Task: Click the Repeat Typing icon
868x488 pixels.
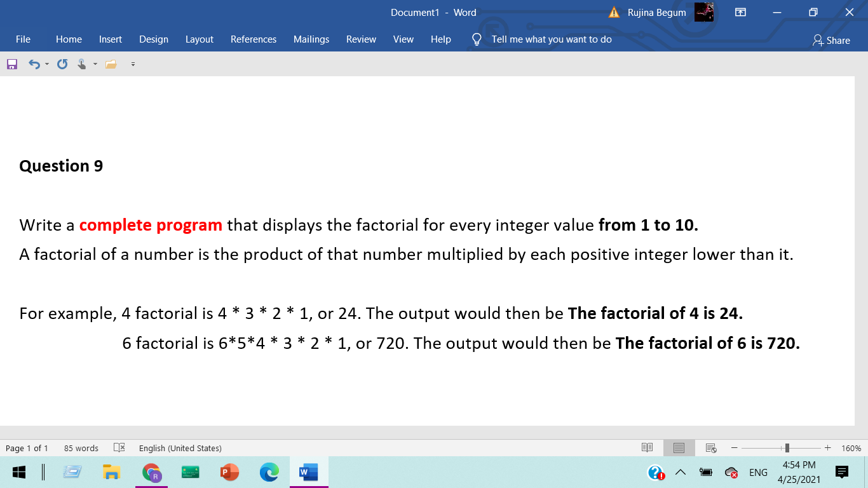Action: pyautogui.click(x=61, y=64)
